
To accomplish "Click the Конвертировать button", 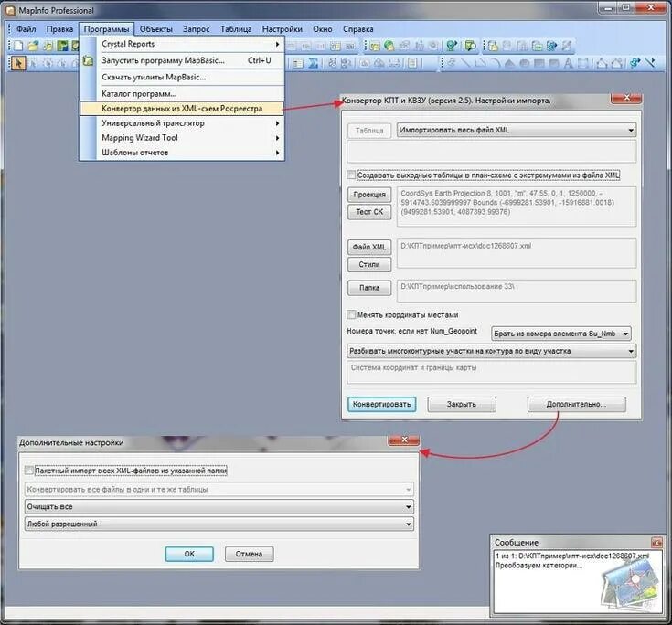I will (x=381, y=404).
